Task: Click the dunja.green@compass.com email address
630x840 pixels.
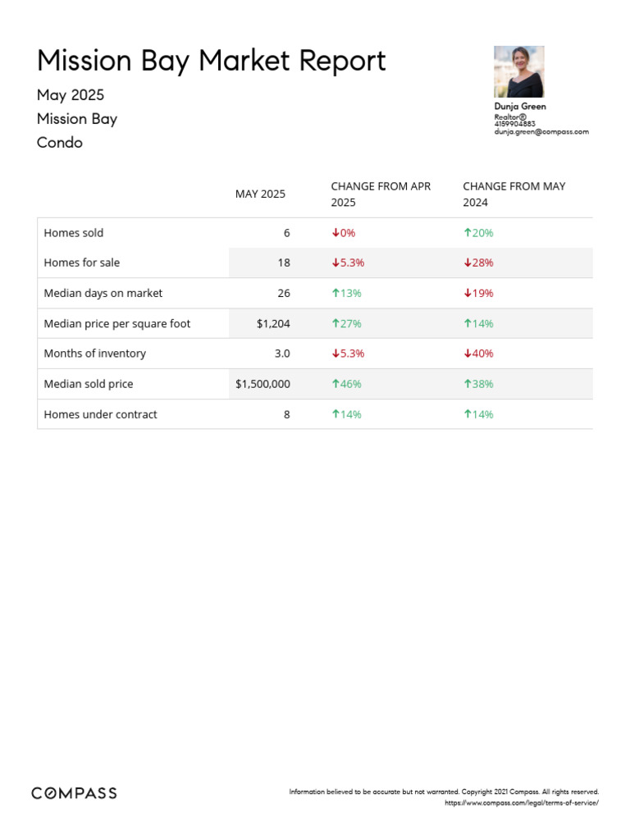Action: 541,131
